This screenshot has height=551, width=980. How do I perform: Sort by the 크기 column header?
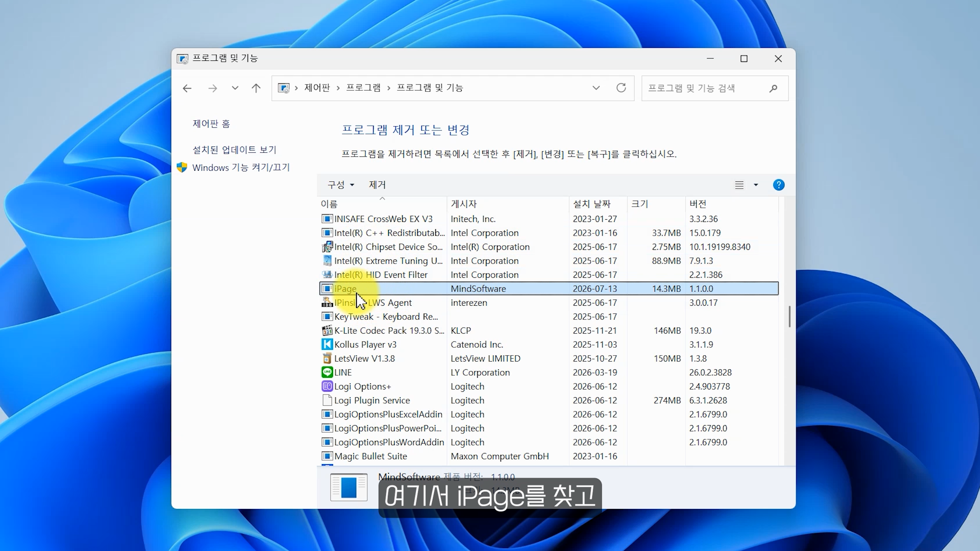(656, 204)
